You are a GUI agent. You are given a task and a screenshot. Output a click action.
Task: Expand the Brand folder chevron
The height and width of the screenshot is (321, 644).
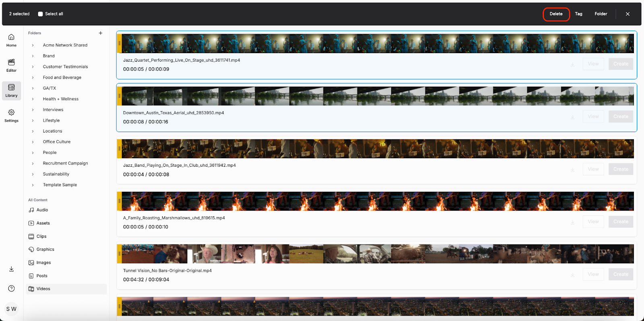click(x=33, y=56)
